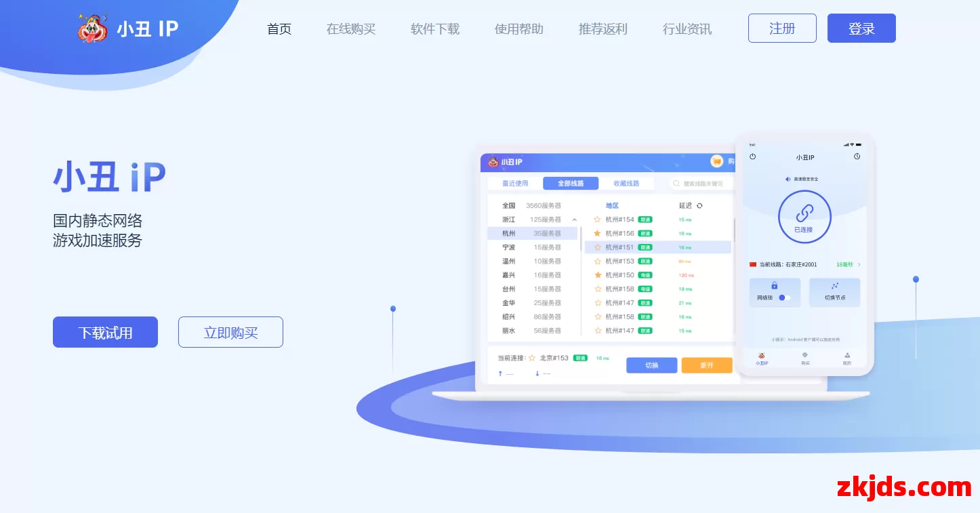This screenshot has width=980, height=513.
Task: Click the blue 切换 button
Action: 651,365
